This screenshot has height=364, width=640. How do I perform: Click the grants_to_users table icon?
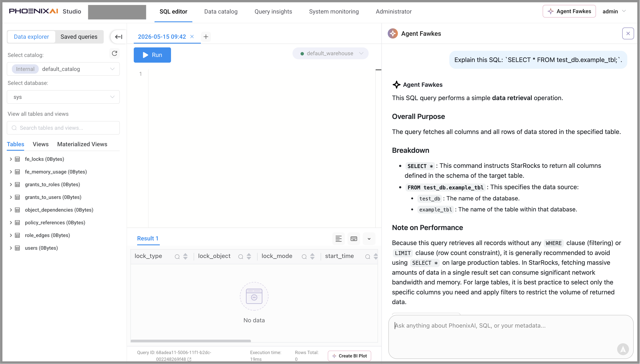[x=17, y=197]
